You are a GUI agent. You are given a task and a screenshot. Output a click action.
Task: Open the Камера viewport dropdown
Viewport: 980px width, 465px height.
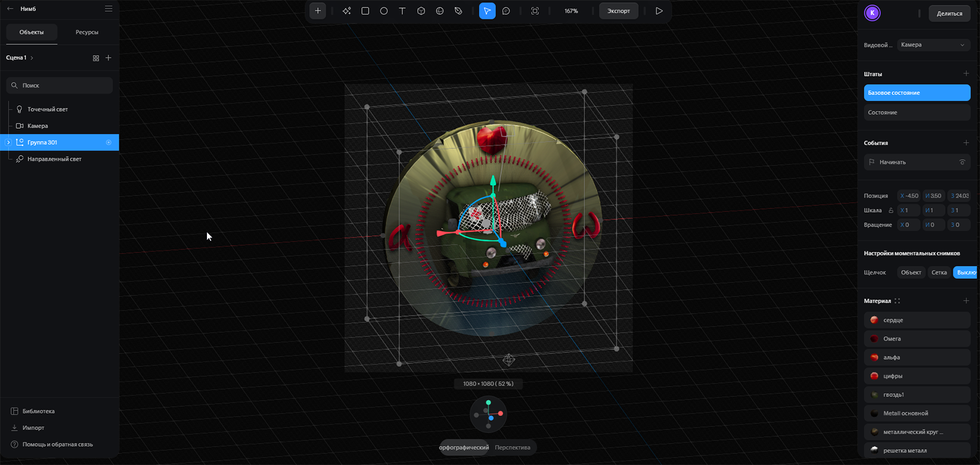(933, 45)
